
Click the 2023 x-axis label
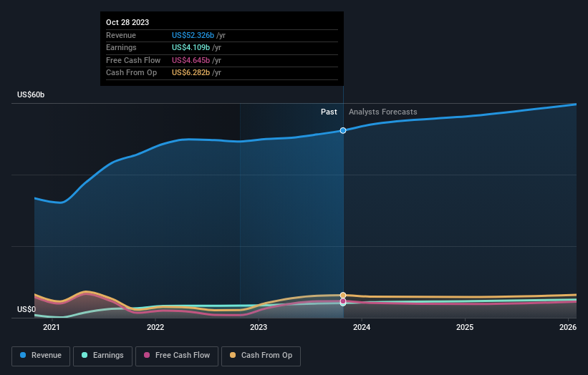click(259, 327)
